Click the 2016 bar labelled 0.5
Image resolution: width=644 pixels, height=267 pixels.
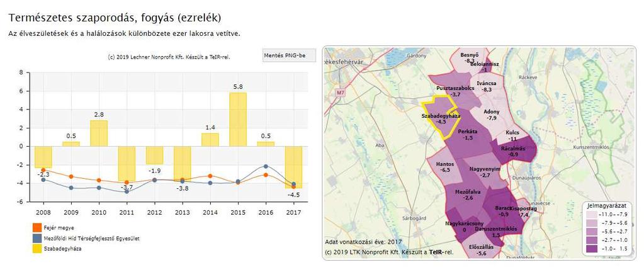pyautogui.click(x=266, y=144)
